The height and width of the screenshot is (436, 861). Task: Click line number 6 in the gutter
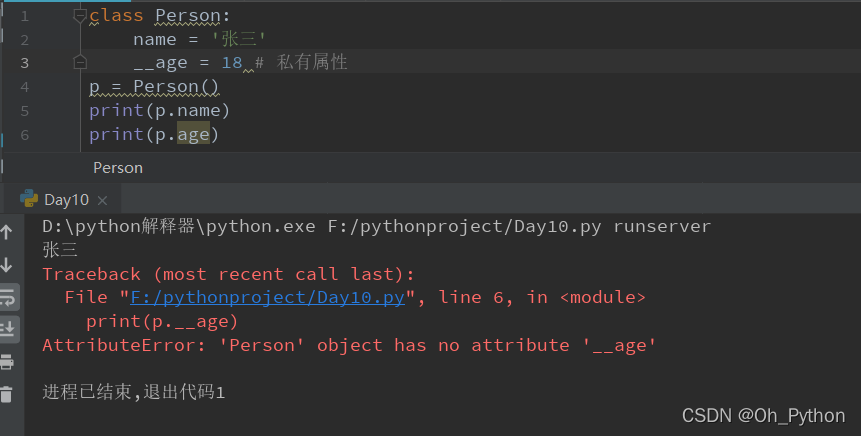coord(25,135)
